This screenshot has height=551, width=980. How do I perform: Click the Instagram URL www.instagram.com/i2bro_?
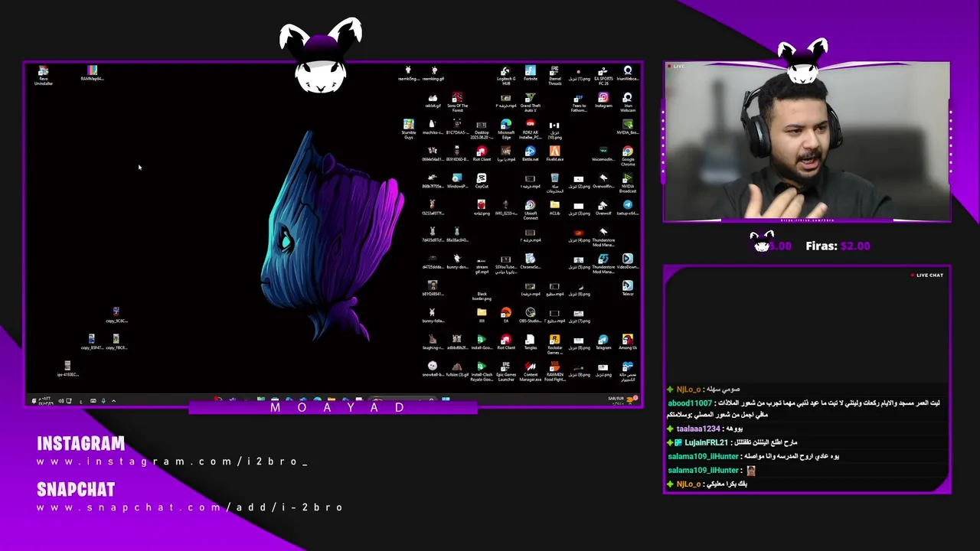point(172,461)
